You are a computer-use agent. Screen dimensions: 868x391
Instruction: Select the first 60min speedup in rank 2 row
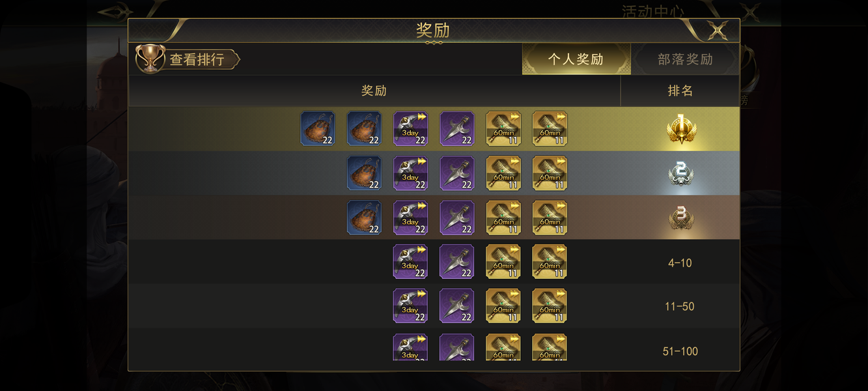(x=503, y=173)
